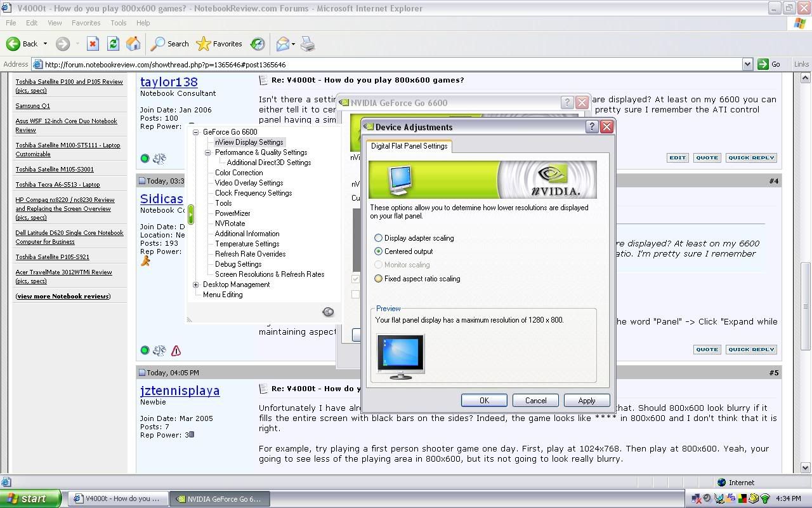Open the Help menu
Viewport: 812px width, 508px height.
click(x=143, y=23)
